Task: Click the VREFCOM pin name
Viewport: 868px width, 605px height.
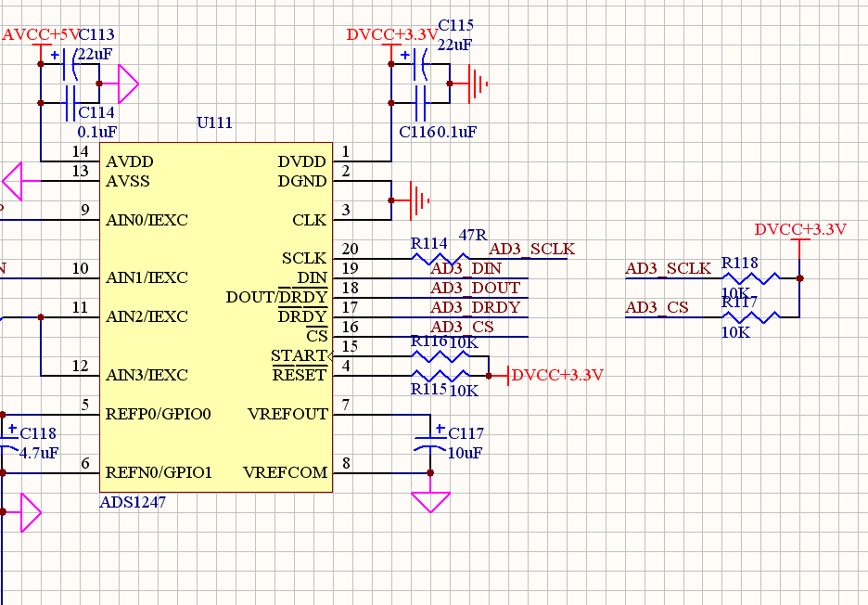Action: click(285, 472)
